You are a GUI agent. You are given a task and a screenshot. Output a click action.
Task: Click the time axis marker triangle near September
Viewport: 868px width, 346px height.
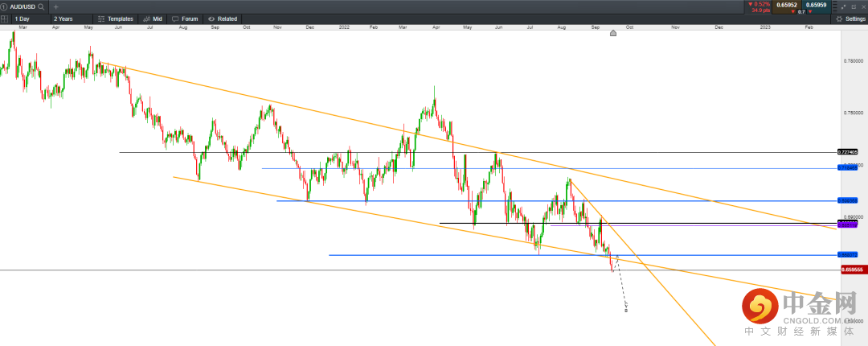coord(613,33)
